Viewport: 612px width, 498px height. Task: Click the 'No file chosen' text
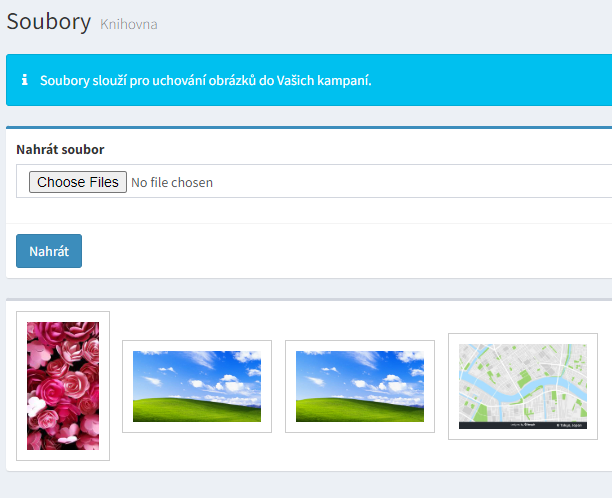pyautogui.click(x=172, y=182)
